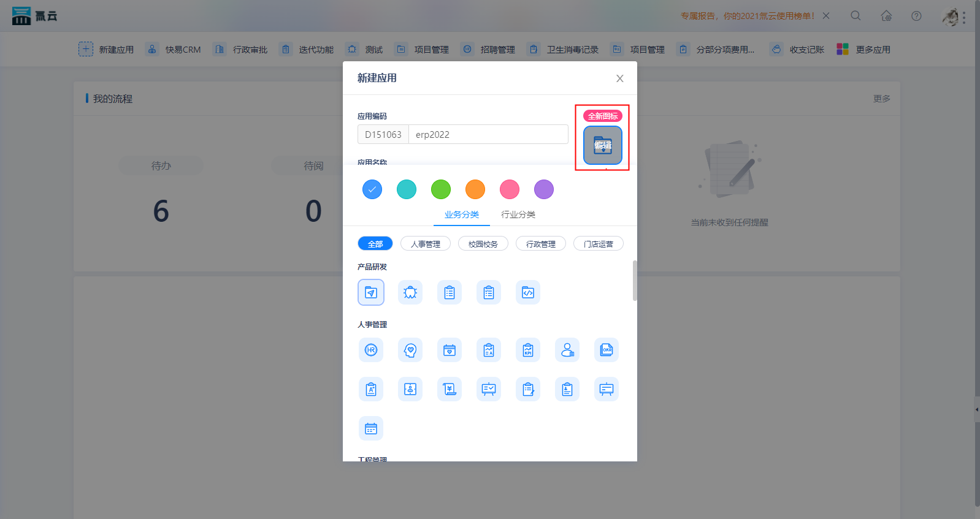
Task: Select the HR circle icon
Action: 371,350
